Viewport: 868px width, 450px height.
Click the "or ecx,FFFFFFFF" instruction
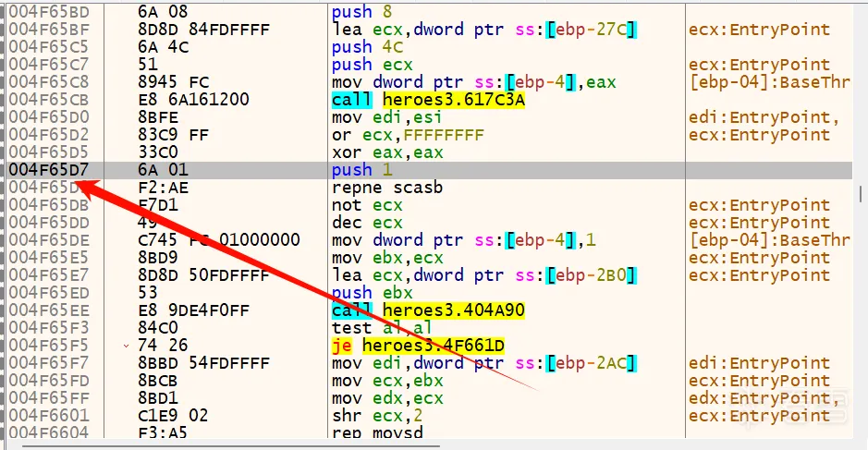(408, 135)
